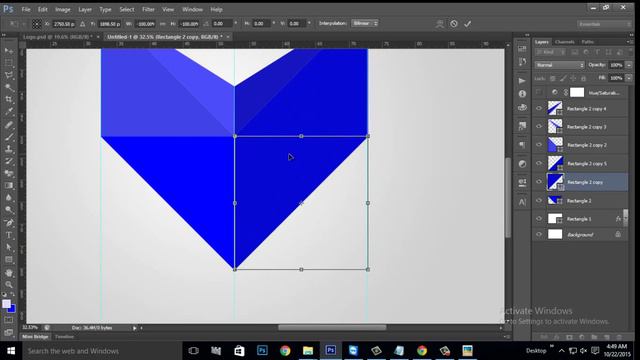This screenshot has height=360, width=640.
Task: Hide the Rectangle 2 copy 4 layer
Action: [539, 109]
